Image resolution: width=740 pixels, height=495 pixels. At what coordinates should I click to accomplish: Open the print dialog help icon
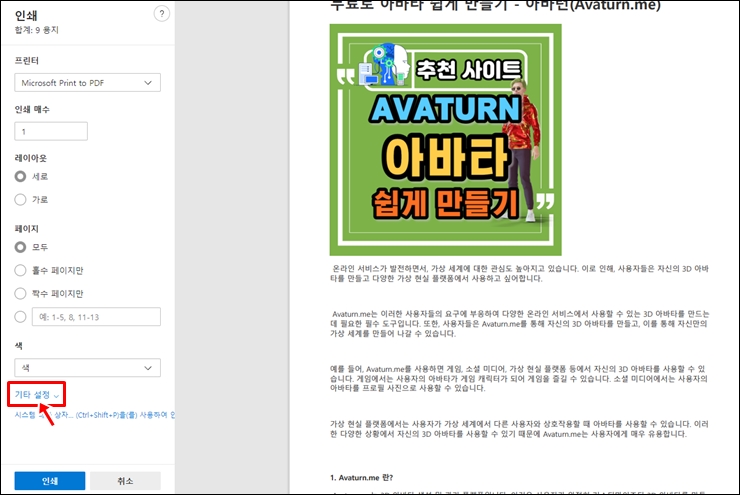pyautogui.click(x=162, y=14)
